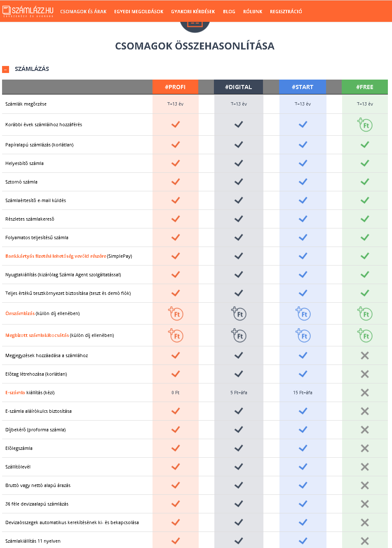Click the blue checkmark for Előlegszámla #START
This screenshot has width=392, height=548.
[x=303, y=448]
